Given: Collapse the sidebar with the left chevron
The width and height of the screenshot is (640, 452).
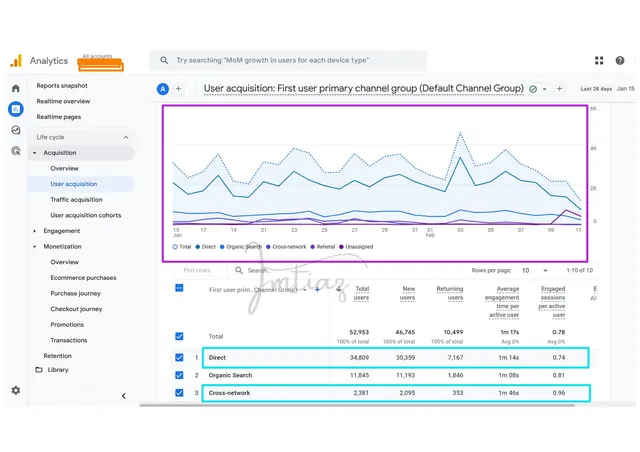Looking at the screenshot, I should (x=124, y=396).
